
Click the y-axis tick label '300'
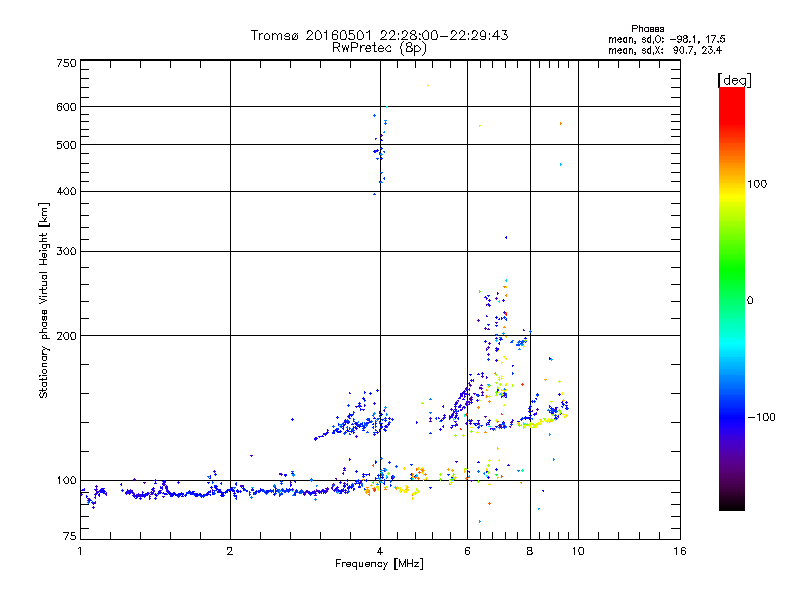pos(66,252)
